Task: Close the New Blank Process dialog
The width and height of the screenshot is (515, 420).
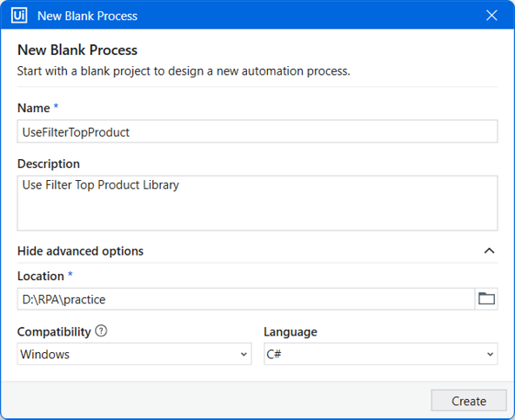Action: point(492,15)
